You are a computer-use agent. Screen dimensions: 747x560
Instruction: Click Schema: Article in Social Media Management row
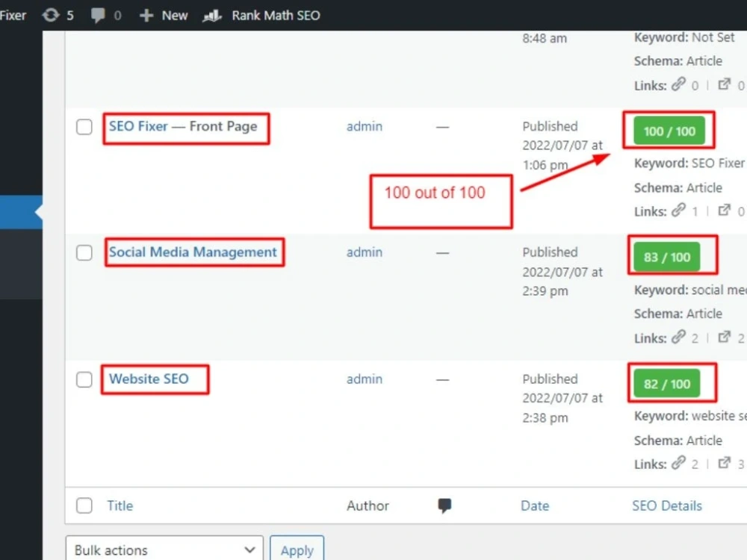tap(678, 314)
